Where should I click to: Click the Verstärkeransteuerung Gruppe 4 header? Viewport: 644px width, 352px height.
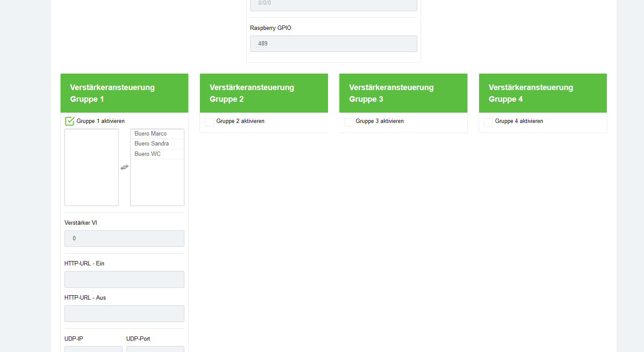(x=542, y=93)
